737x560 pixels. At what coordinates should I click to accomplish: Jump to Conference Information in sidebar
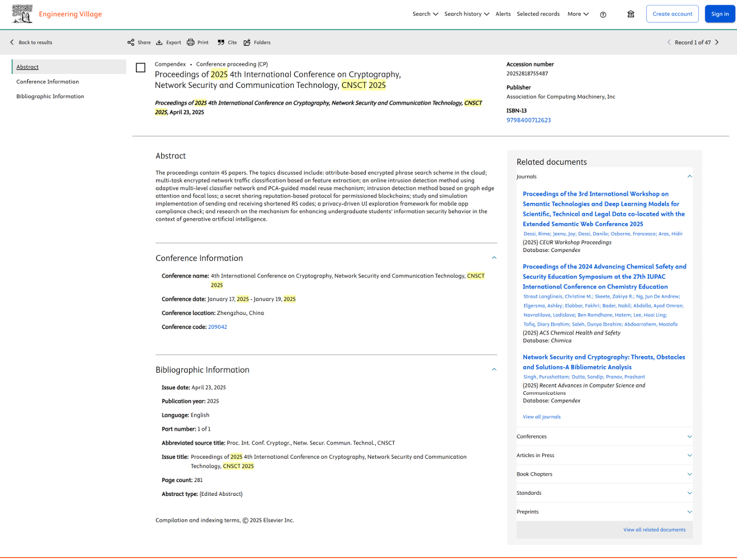[x=47, y=81]
